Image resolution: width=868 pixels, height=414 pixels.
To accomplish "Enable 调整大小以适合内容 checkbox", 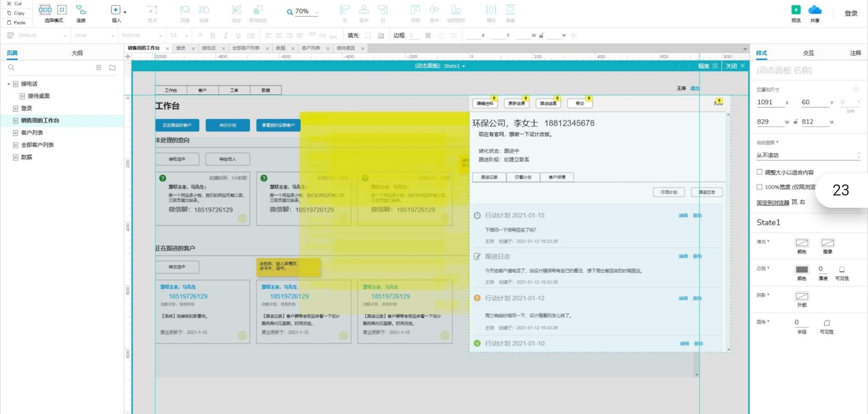I will click(x=759, y=172).
